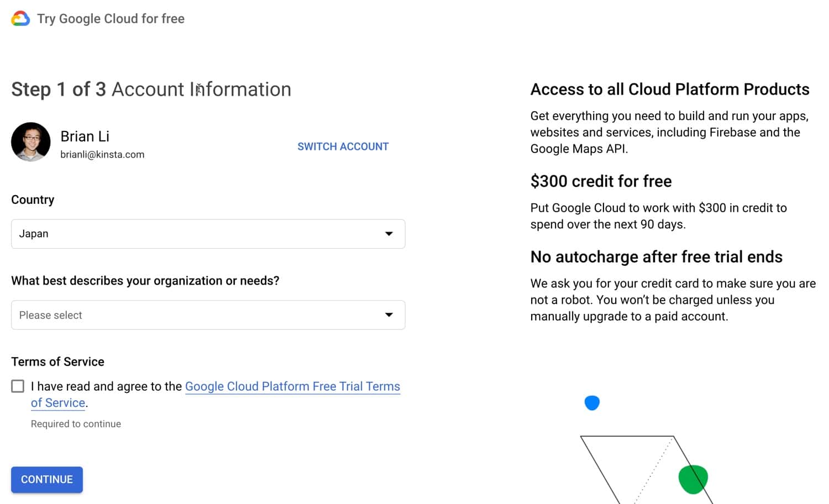
Task: Click the blue circle graphic illustration
Action: coord(592,403)
